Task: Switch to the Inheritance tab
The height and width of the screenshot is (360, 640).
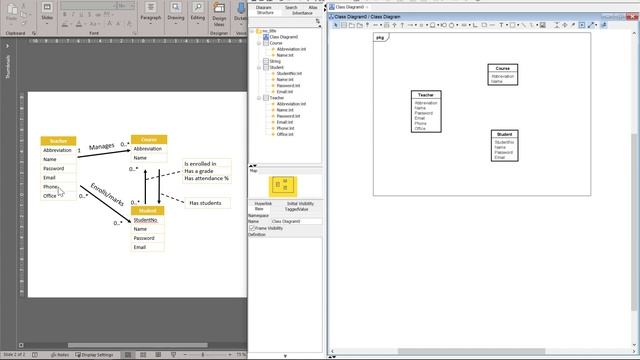Action: [302, 13]
